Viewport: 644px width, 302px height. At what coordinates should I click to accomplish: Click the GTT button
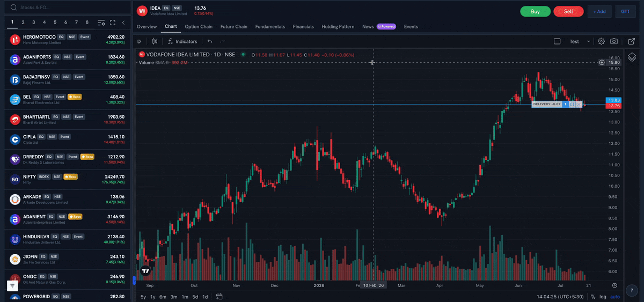tap(626, 11)
